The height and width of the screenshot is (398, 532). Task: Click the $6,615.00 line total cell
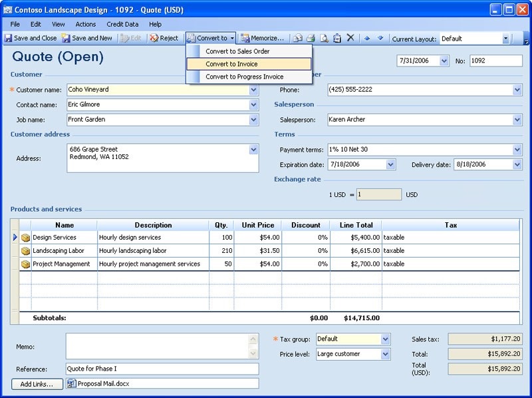[x=356, y=251]
